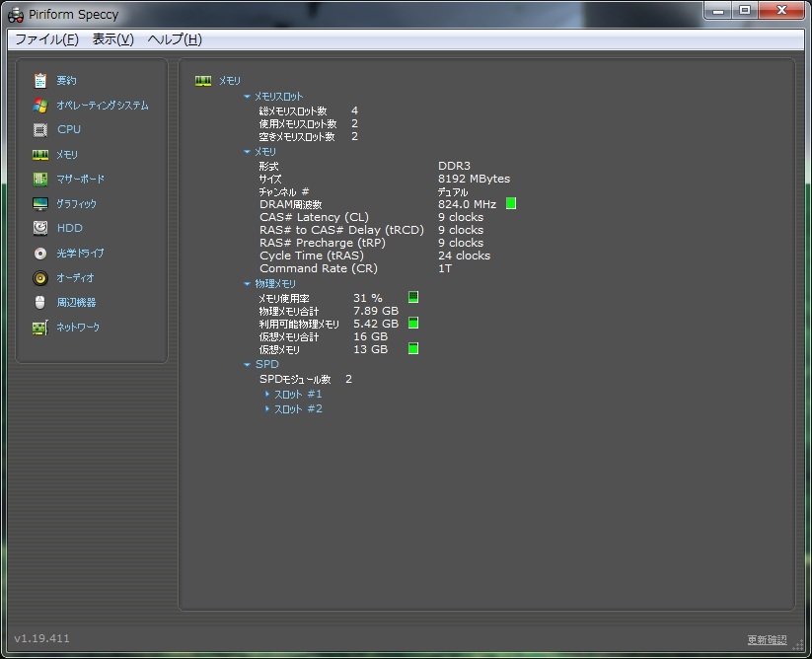Open the ファイル(F) menu
The image size is (812, 659).
pos(47,39)
